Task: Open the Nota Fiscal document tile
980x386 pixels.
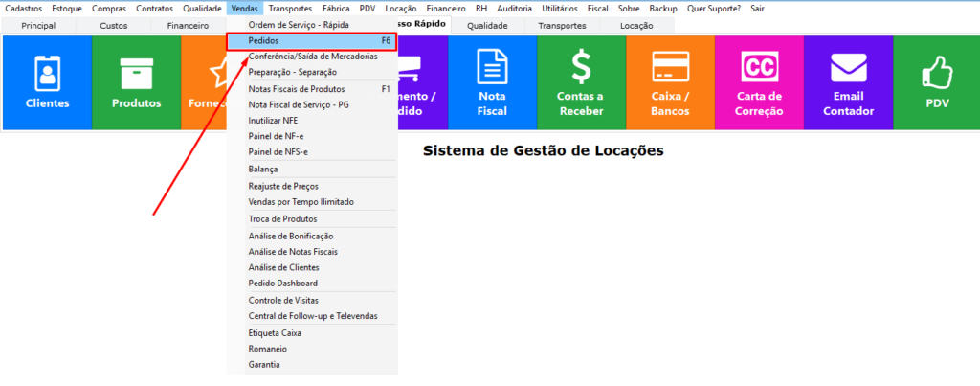Action: (x=492, y=82)
